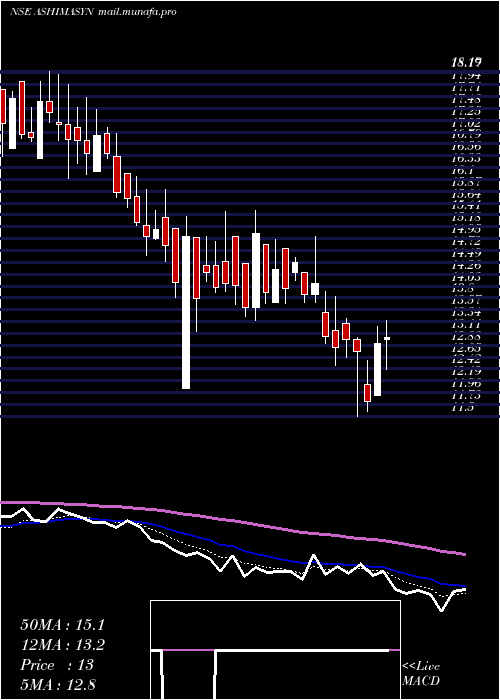
Task: Click the tallest white candlestick body
Action: pyautogui.click(x=186, y=312)
